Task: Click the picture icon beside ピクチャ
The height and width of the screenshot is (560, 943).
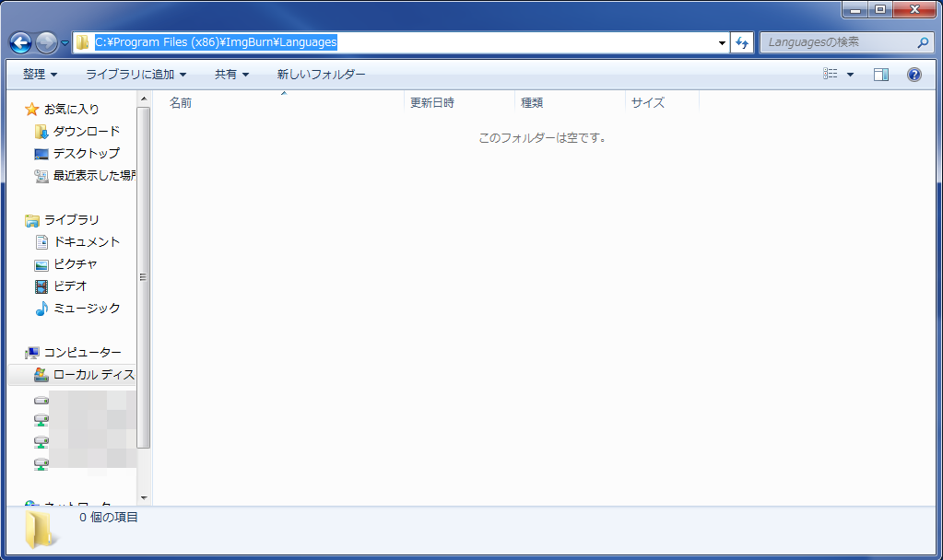Action: [x=41, y=265]
